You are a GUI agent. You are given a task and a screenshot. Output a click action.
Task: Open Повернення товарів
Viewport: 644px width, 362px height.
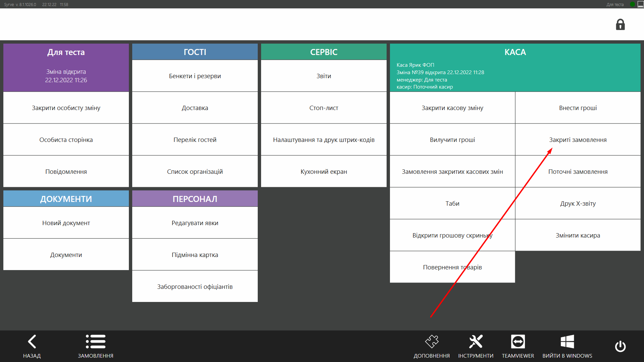pyautogui.click(x=452, y=267)
